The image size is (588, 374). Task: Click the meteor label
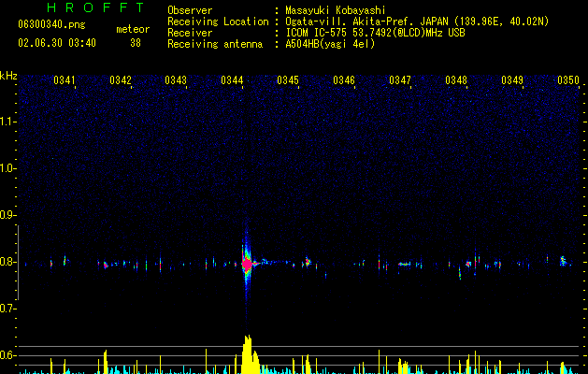click(133, 29)
